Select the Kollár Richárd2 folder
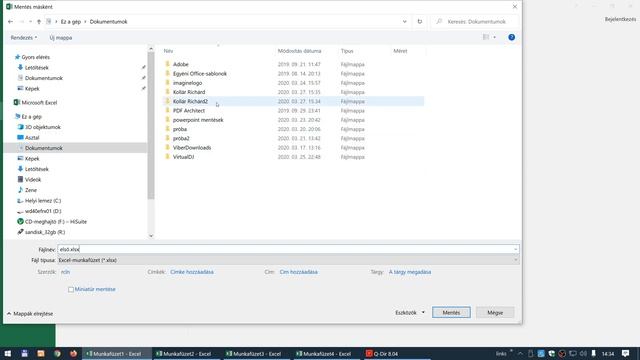 pyautogui.click(x=190, y=101)
